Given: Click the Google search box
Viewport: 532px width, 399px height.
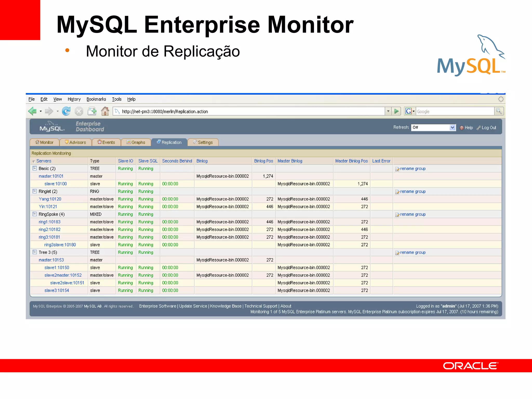Looking at the screenshot, I should click(x=455, y=111).
